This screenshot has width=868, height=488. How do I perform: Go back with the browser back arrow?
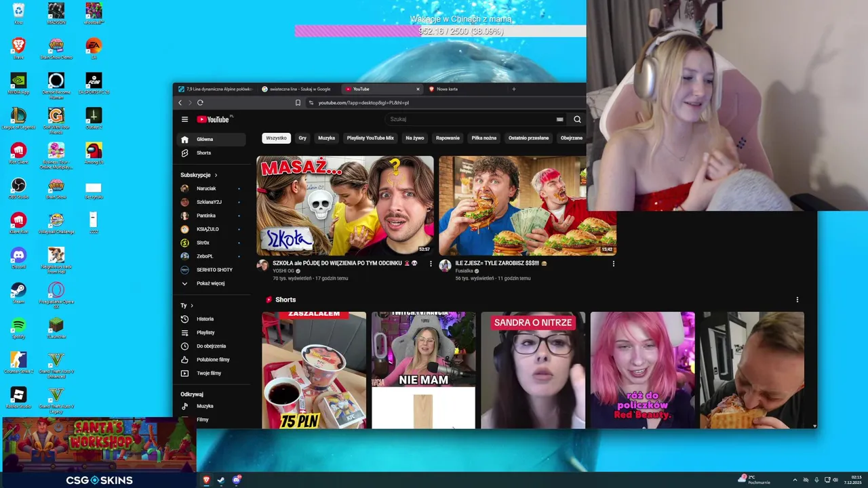click(x=180, y=102)
